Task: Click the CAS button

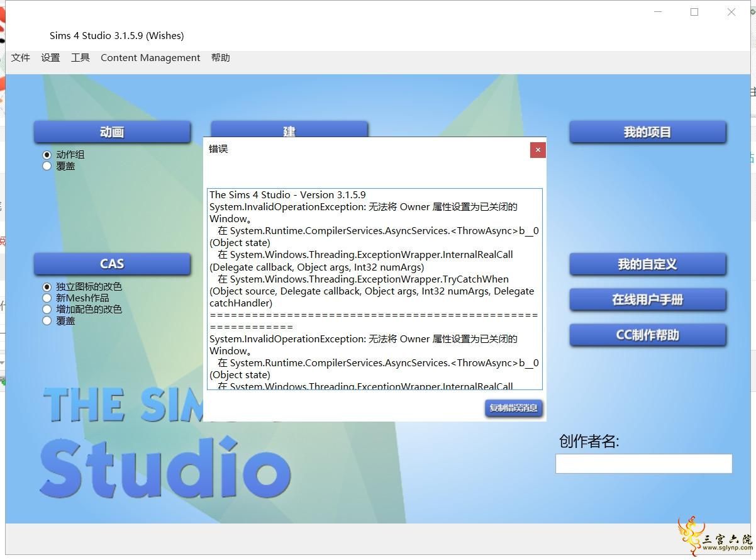Action: [112, 264]
